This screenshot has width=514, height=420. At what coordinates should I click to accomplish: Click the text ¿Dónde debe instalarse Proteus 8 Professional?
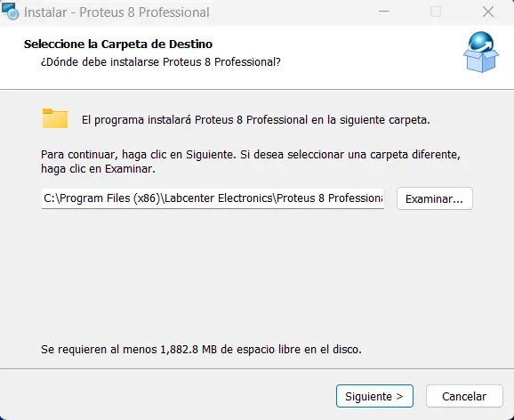coord(161,61)
